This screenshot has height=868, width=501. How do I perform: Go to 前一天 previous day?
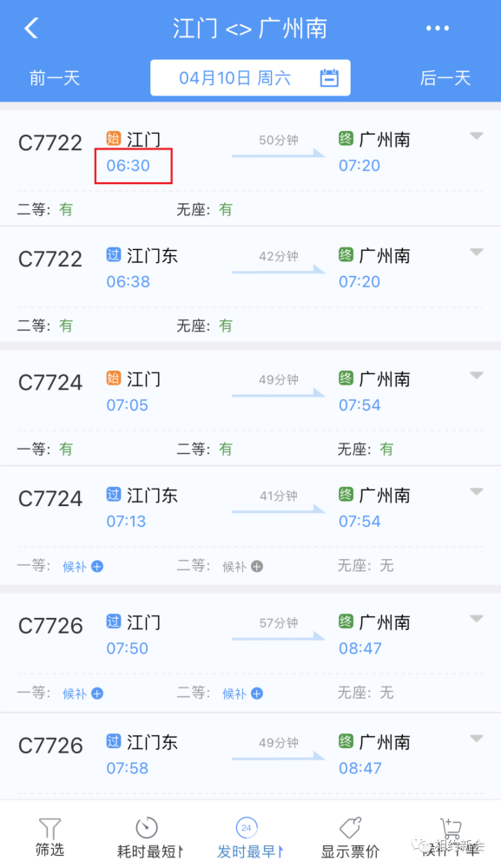coord(54,78)
